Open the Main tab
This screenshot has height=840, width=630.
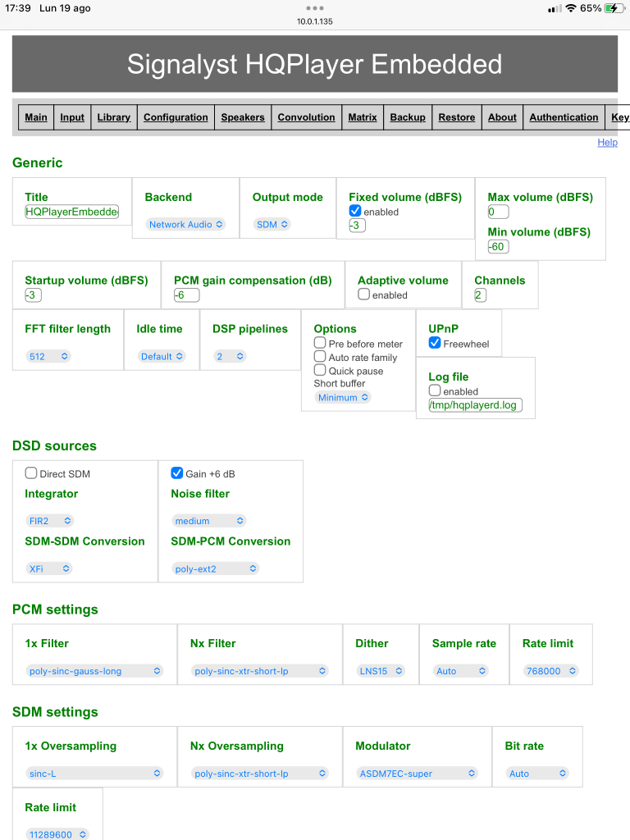coord(36,117)
